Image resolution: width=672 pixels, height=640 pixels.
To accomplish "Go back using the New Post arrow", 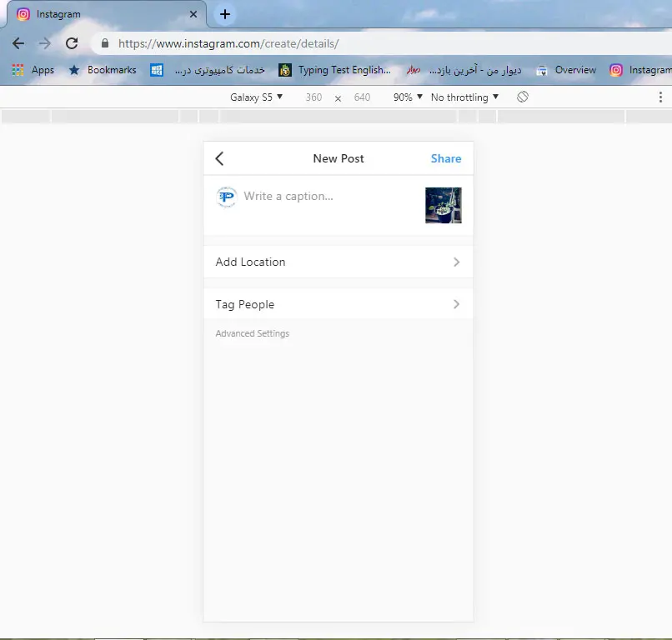I will pos(219,158).
